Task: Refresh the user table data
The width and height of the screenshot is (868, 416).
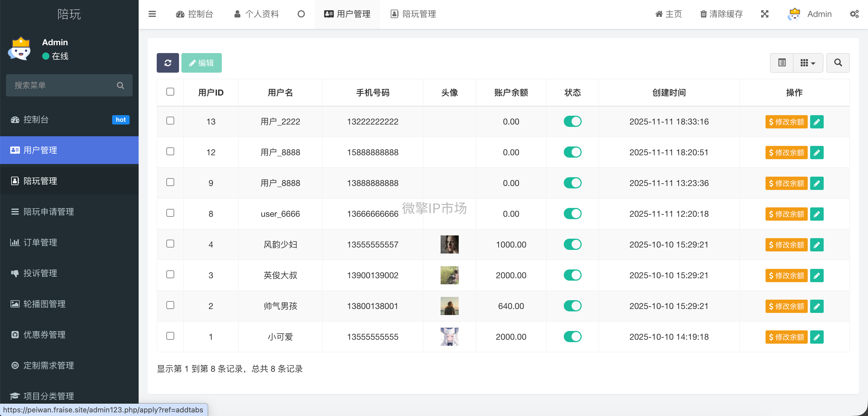Action: [x=168, y=63]
